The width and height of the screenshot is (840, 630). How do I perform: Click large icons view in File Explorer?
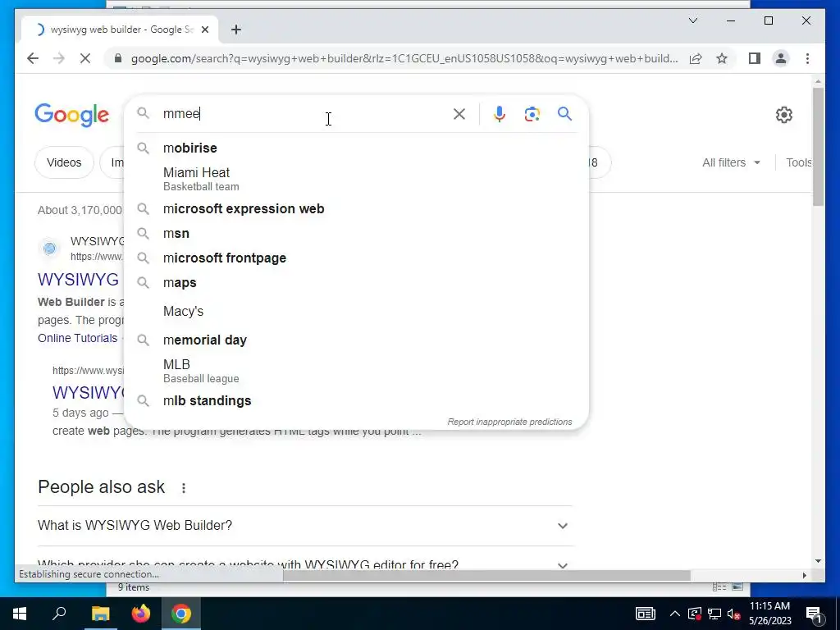pos(737,587)
